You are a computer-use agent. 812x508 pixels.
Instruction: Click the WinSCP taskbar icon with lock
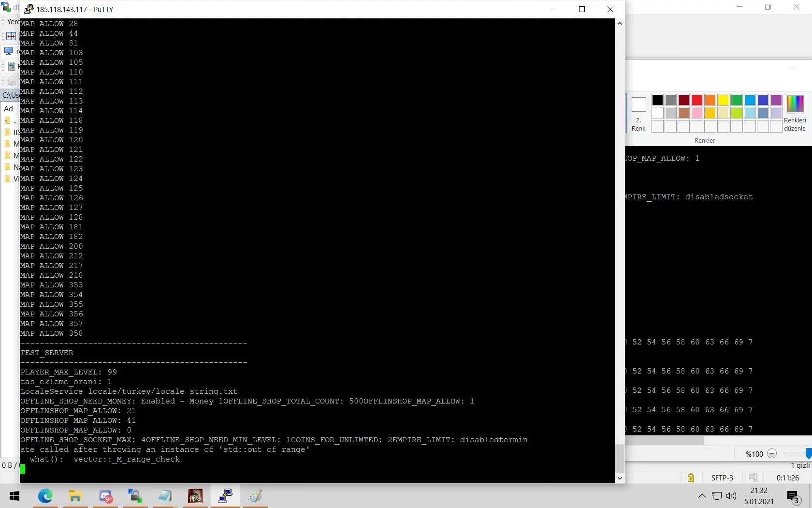(135, 496)
